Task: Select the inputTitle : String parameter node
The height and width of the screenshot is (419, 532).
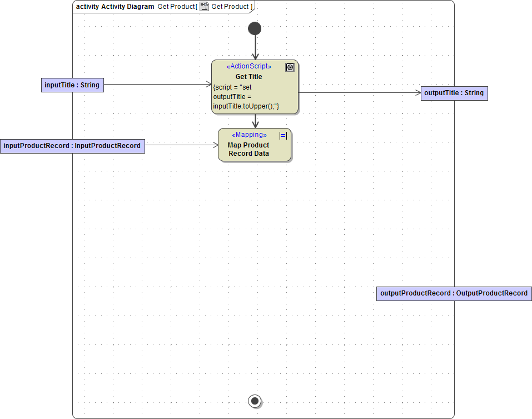Action: (x=72, y=85)
